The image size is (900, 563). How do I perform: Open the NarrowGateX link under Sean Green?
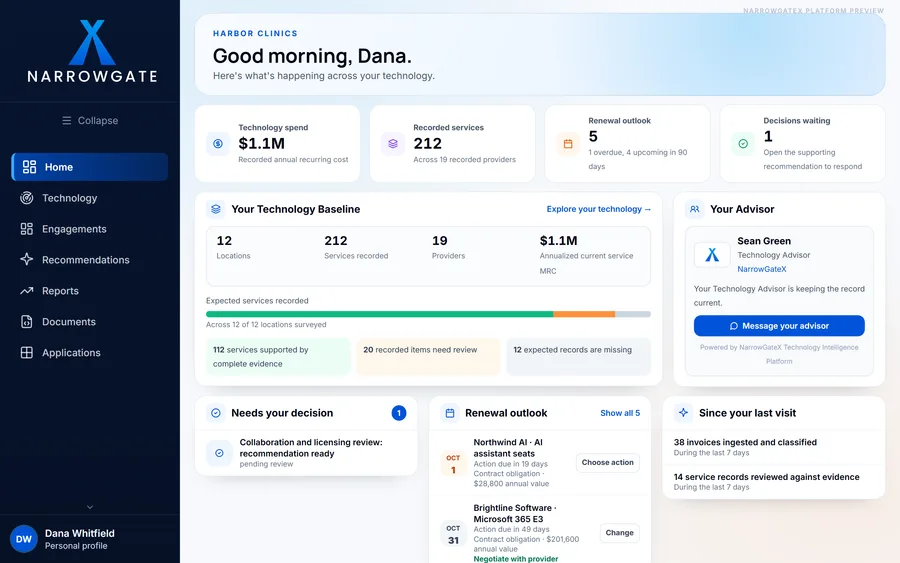click(762, 269)
